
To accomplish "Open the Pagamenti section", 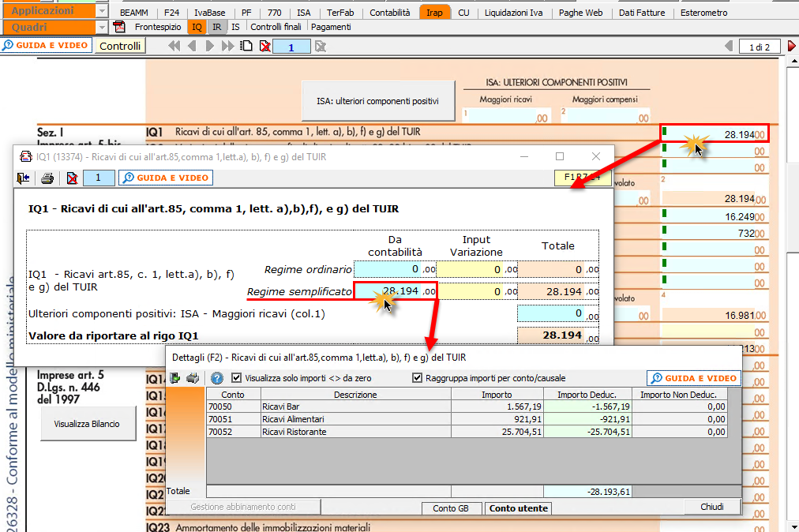I will point(331,27).
